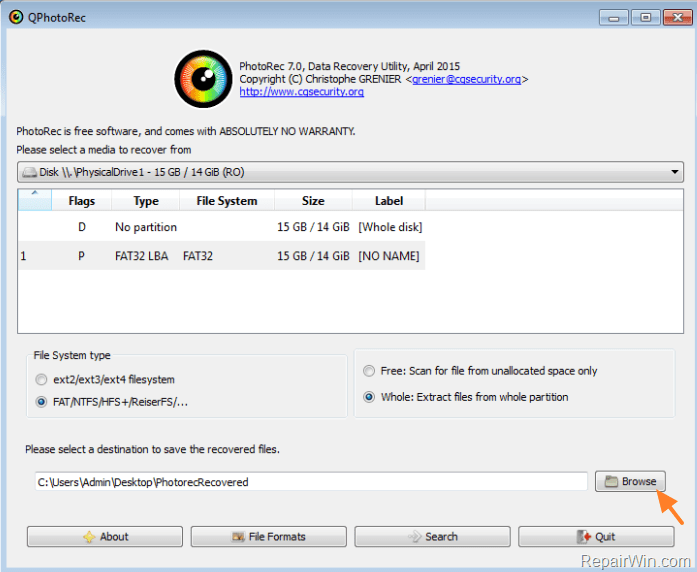The width and height of the screenshot is (697, 572).
Task: Minimize the QPhotoRec window
Action: coord(613,18)
